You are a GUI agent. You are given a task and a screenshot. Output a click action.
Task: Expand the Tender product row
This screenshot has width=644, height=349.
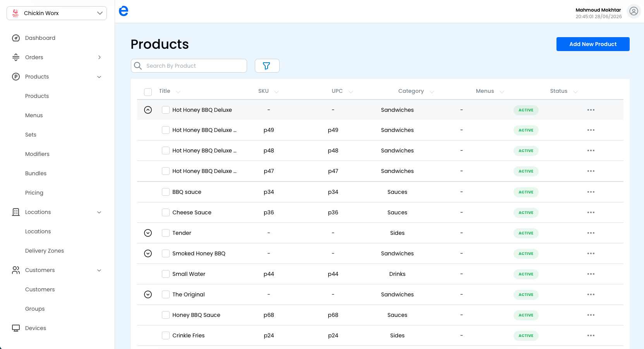[148, 233]
